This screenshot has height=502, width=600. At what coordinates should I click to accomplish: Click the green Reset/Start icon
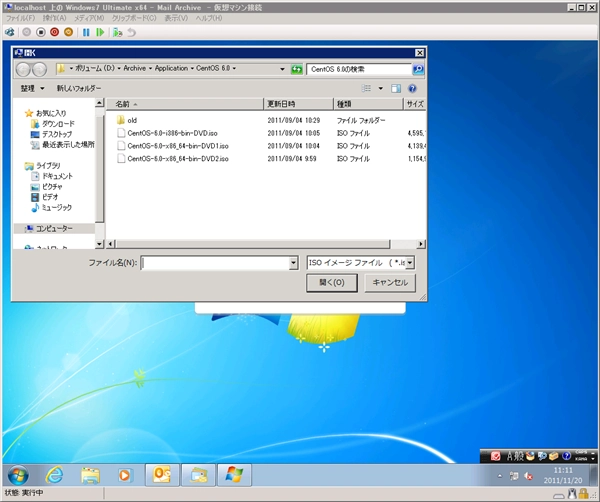[x=100, y=33]
